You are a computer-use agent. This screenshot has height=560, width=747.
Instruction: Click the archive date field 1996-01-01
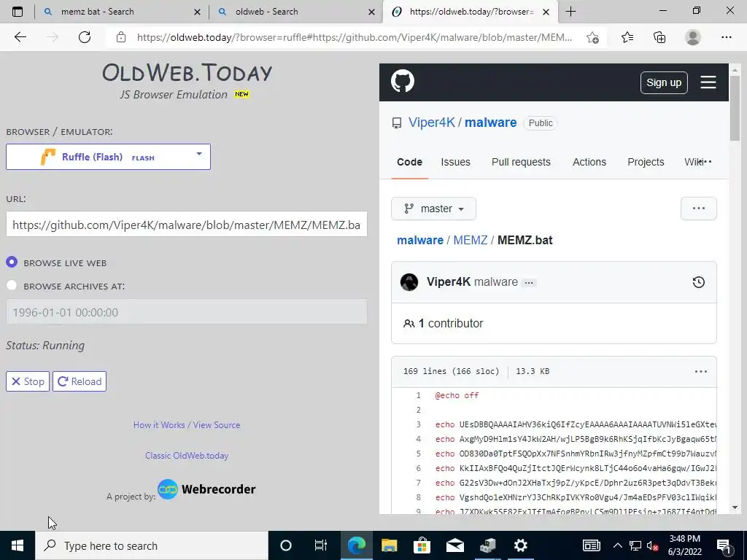click(187, 312)
